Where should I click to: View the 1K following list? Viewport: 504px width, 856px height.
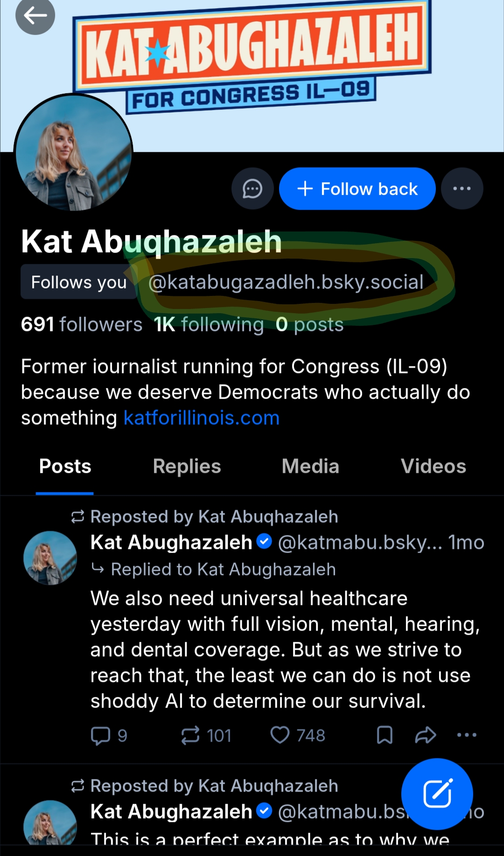209,324
